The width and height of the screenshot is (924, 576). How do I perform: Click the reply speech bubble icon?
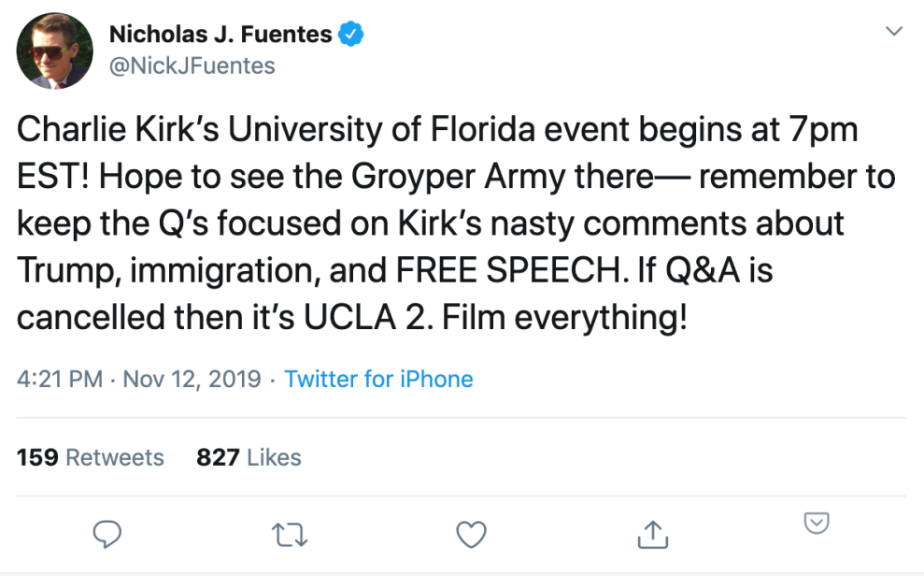pos(109,534)
